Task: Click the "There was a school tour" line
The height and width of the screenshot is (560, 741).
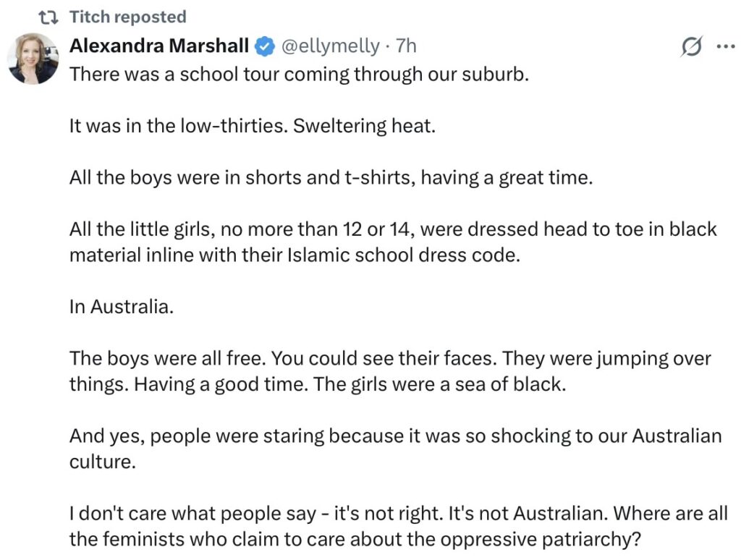Action: point(299,75)
